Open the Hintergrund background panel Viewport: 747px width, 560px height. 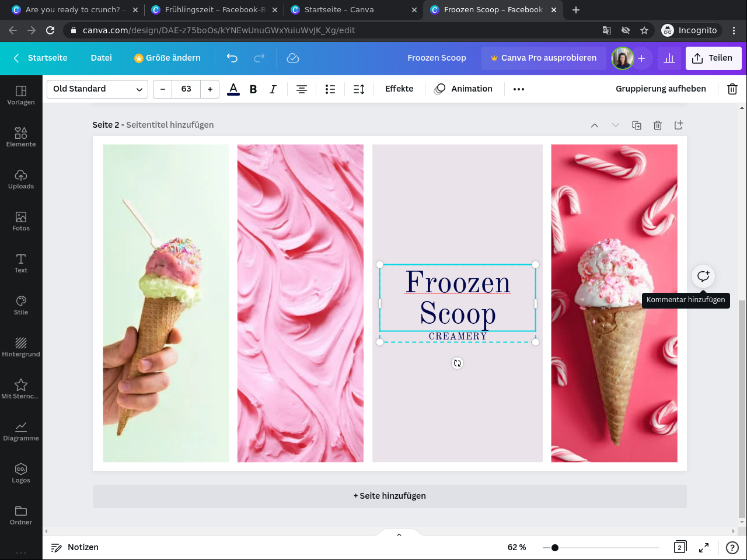pos(21,347)
